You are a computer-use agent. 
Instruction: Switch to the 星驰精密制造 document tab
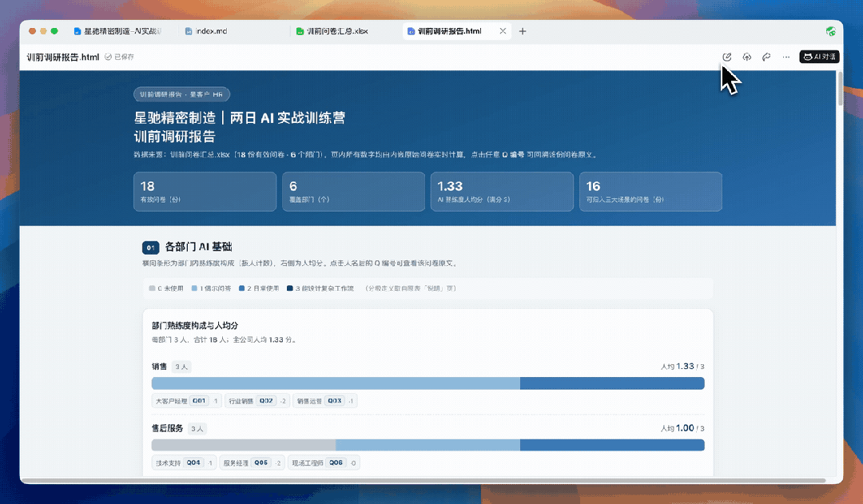(x=117, y=31)
